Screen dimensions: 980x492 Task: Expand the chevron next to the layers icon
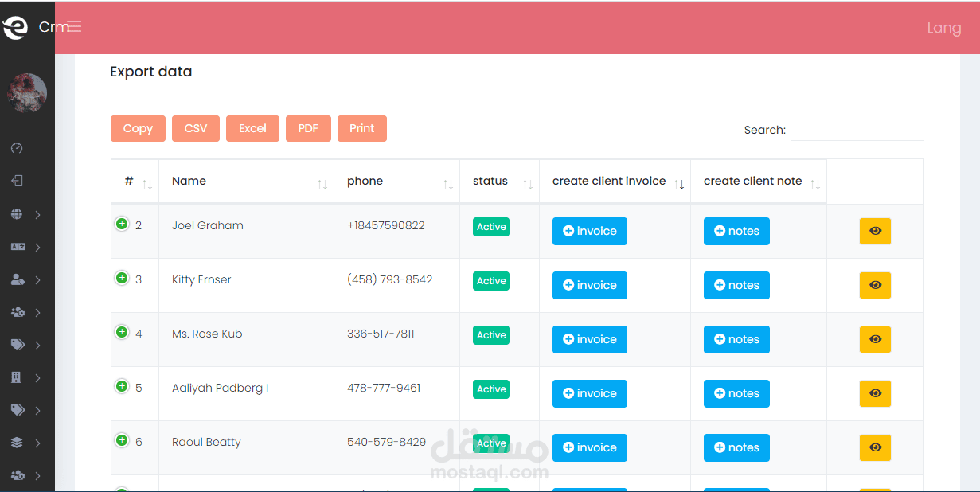click(38, 443)
